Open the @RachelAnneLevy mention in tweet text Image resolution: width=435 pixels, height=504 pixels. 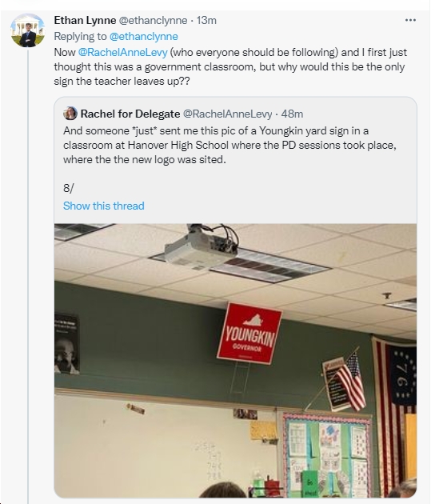click(x=122, y=52)
